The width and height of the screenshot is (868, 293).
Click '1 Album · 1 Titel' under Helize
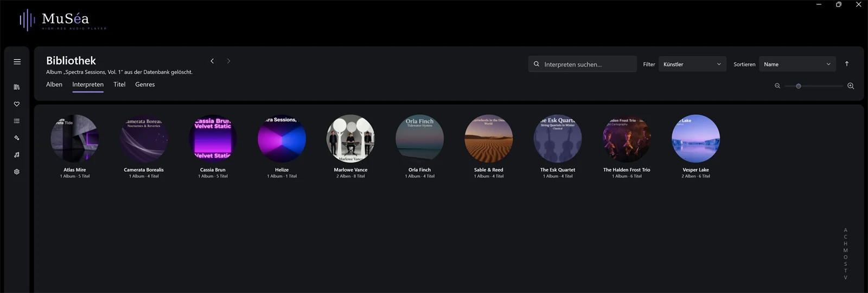click(x=282, y=176)
